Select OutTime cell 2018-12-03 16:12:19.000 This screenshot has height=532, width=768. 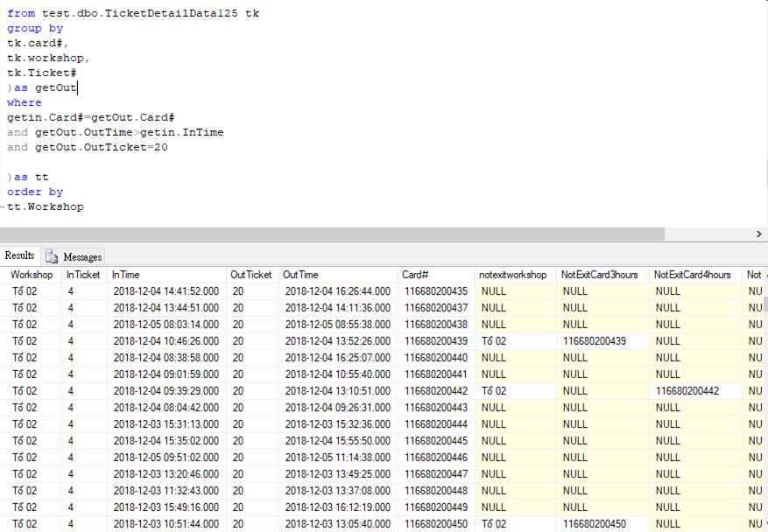[338, 507]
